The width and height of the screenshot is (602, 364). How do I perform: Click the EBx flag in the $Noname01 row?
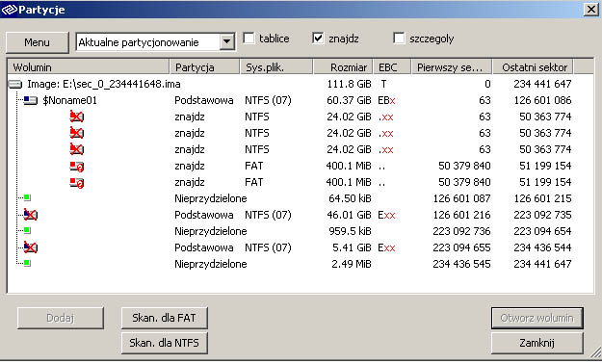[386, 100]
